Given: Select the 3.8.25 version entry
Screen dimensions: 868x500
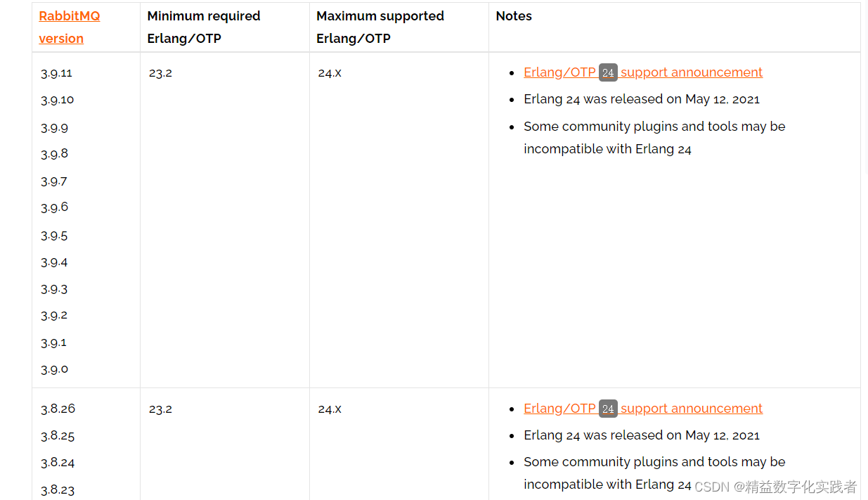Looking at the screenshot, I should [x=58, y=436].
